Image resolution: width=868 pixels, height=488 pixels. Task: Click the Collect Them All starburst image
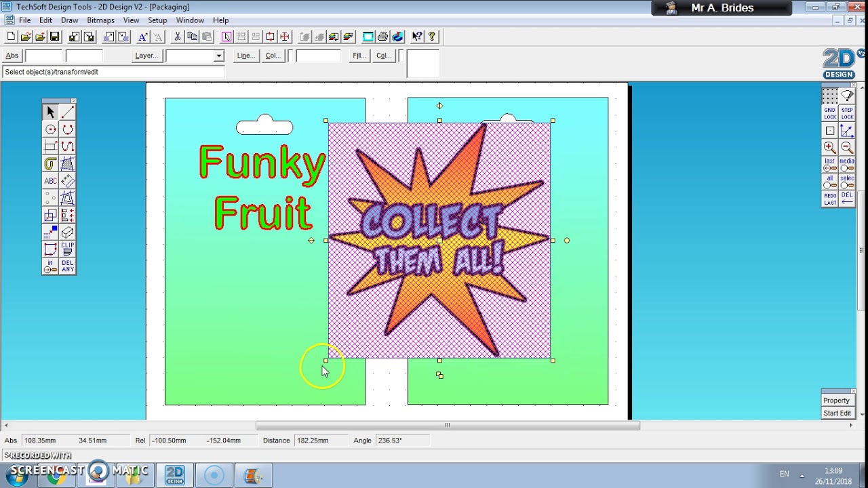(x=439, y=240)
